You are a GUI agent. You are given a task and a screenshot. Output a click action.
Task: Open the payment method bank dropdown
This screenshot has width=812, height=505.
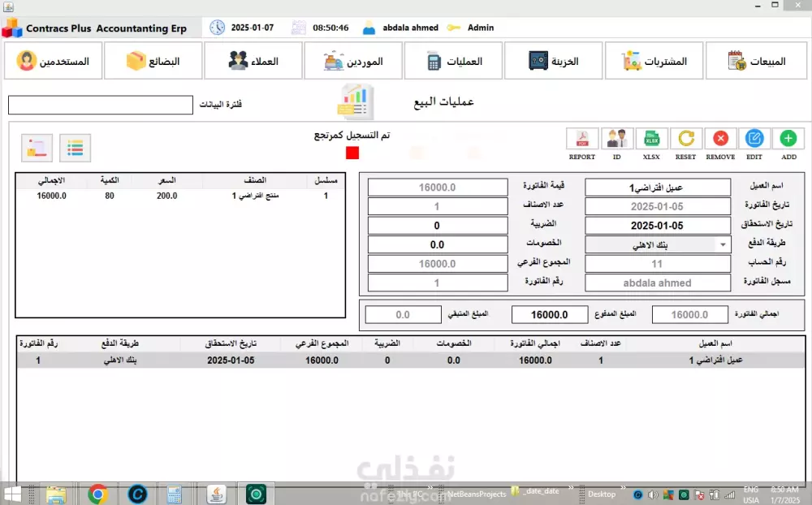click(658, 244)
